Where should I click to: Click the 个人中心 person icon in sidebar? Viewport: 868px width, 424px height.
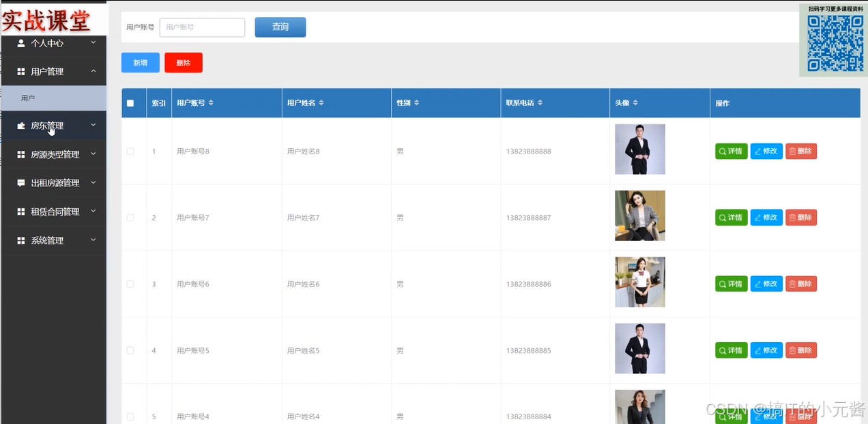pyautogui.click(x=21, y=43)
